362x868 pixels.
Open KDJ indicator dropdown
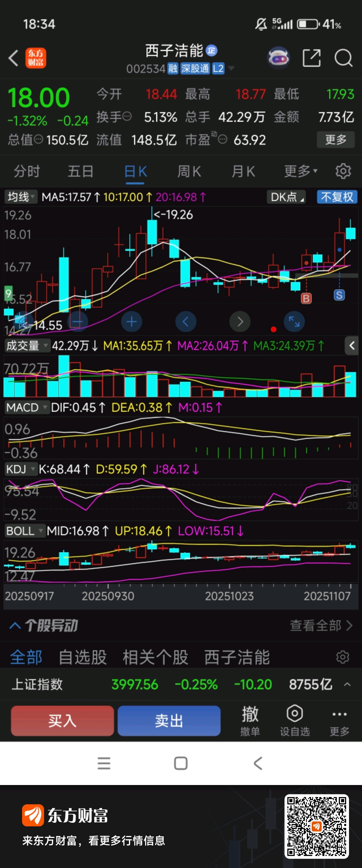coord(21,469)
